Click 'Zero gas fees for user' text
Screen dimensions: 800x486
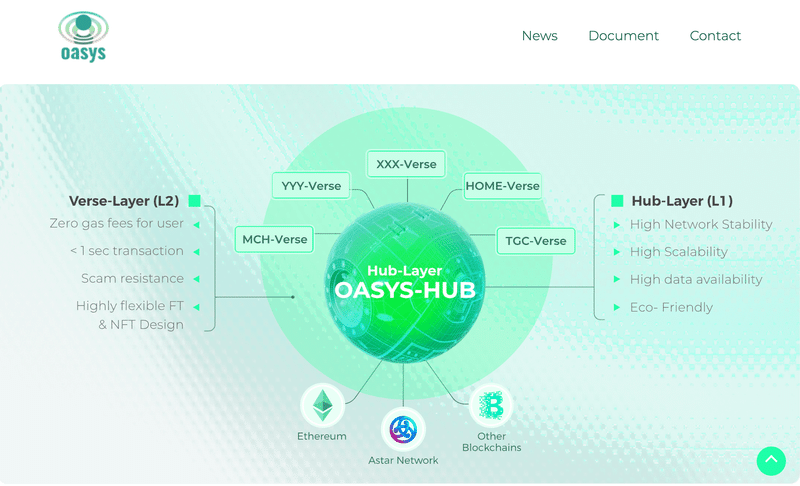(116, 223)
